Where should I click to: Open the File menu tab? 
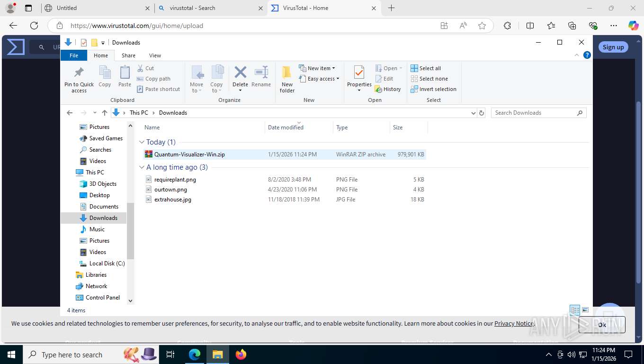pos(74,55)
